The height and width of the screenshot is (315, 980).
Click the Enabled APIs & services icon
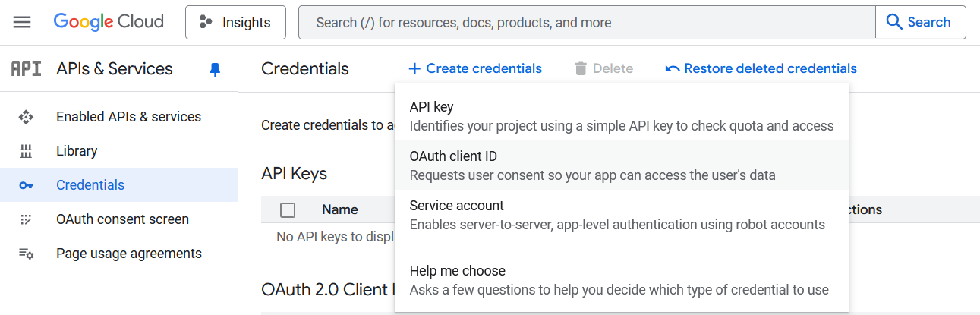pos(27,117)
